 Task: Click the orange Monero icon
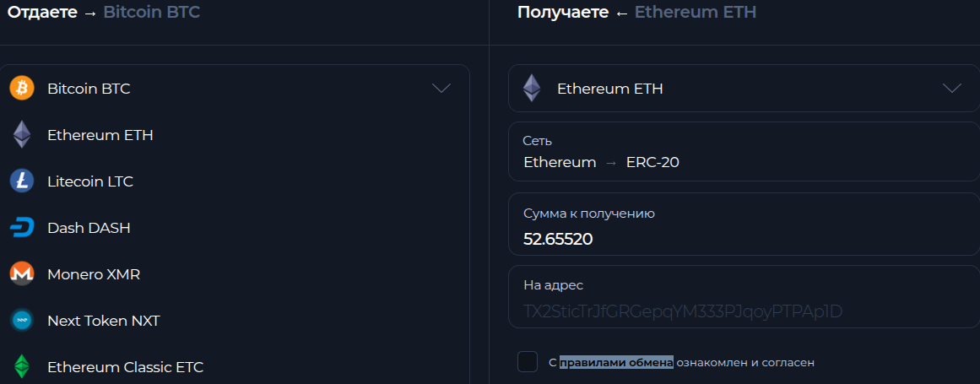[x=22, y=274]
